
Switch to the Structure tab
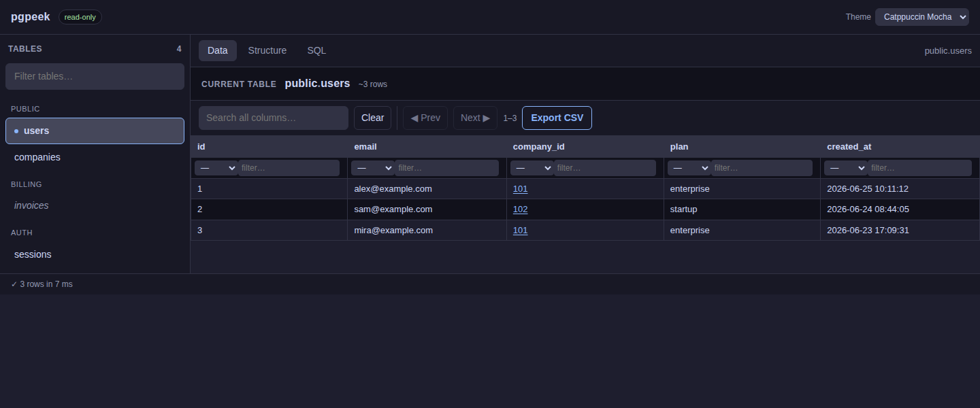pos(267,50)
